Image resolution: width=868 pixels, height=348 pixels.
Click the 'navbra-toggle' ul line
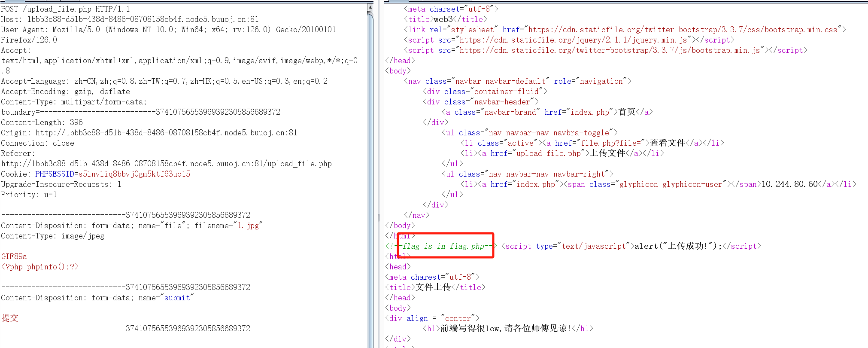pos(530,133)
